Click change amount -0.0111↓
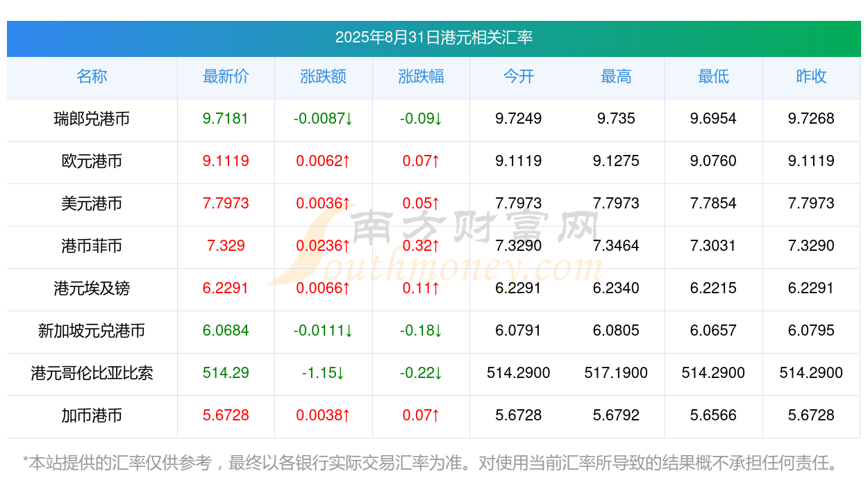The image size is (868, 485). [323, 331]
